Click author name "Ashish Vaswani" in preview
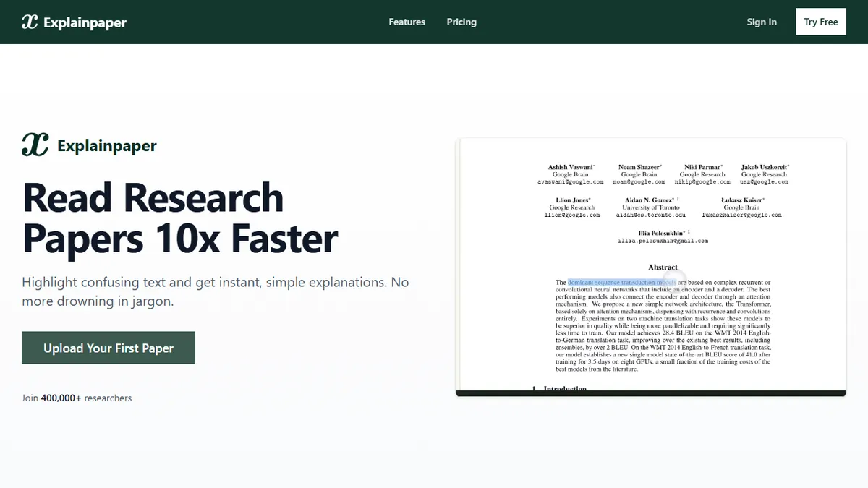This screenshot has height=488, width=868. click(x=571, y=167)
